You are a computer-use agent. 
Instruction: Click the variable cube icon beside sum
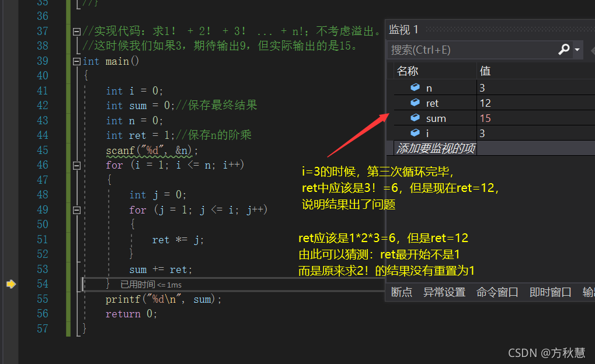tap(415, 118)
